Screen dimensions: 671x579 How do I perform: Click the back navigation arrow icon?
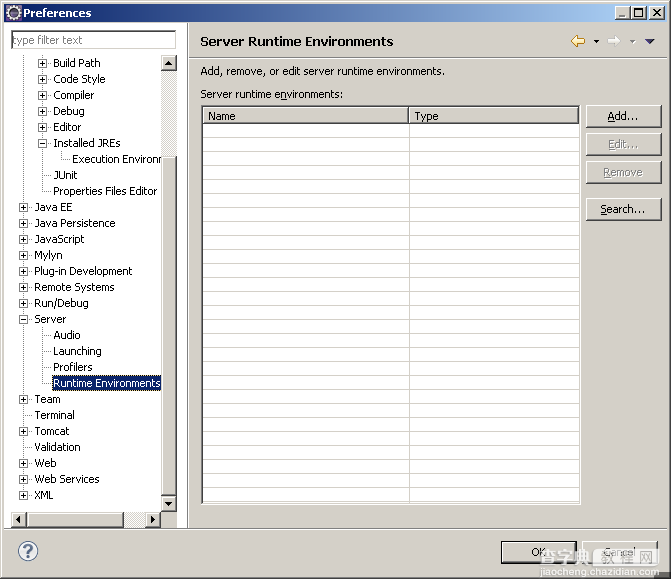pos(578,41)
